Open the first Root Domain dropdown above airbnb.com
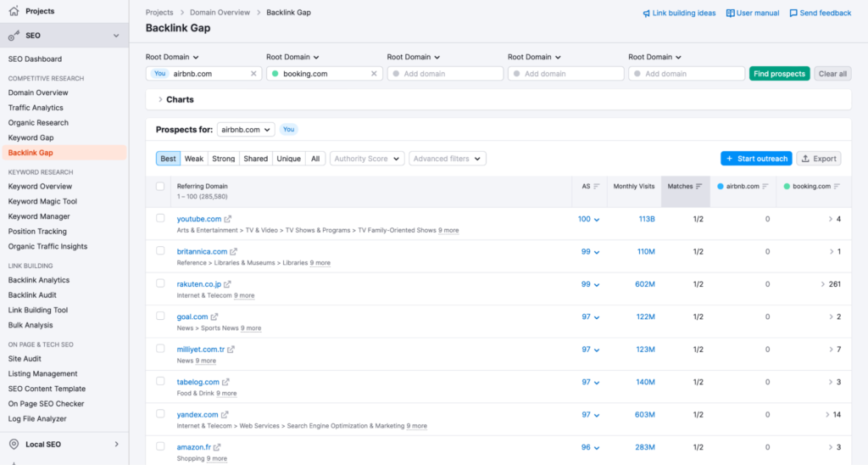This screenshot has height=465, width=868. [172, 57]
